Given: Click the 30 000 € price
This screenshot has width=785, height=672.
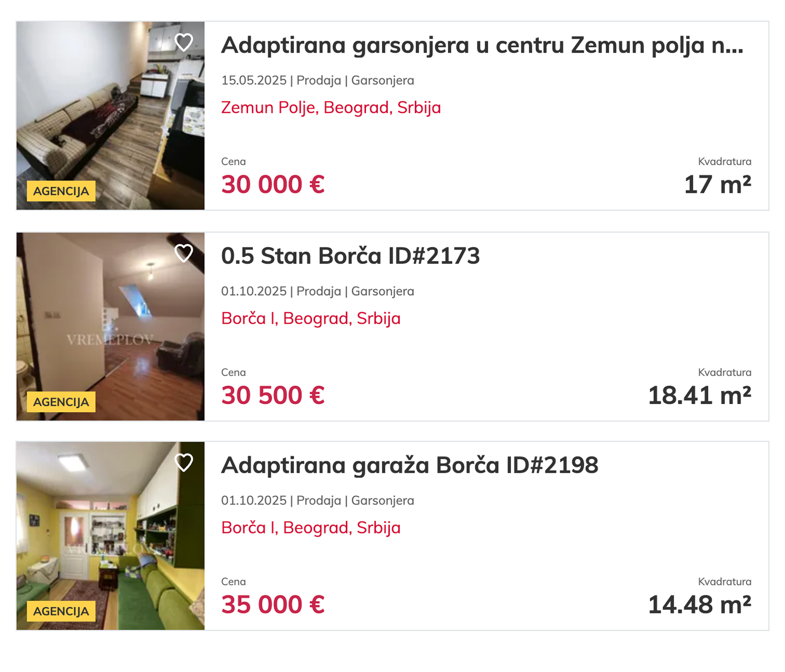Looking at the screenshot, I should [x=273, y=185].
